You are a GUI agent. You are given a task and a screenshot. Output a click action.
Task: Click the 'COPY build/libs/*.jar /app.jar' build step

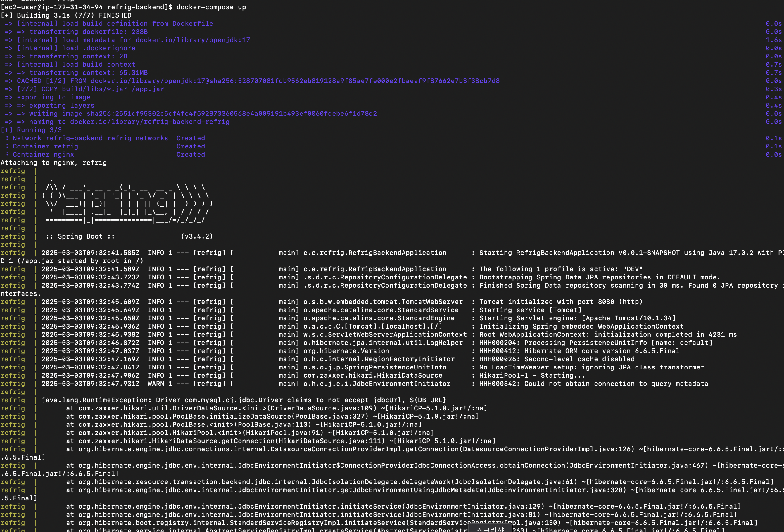(x=103, y=89)
